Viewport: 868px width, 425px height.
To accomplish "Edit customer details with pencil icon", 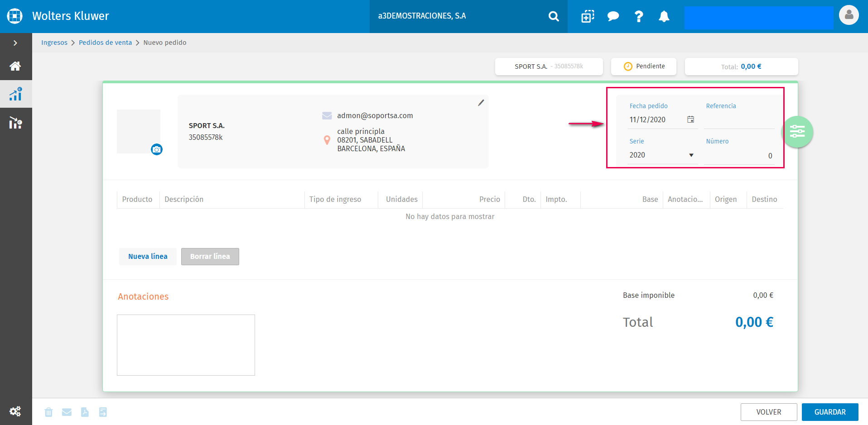I will pos(481,103).
